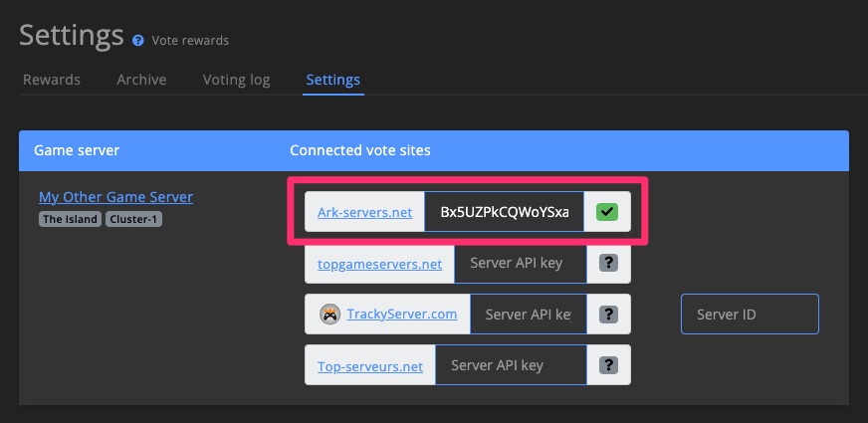Focus TrackyServer.com Server API key field
Screen dimensions: 868x423
point(529,314)
